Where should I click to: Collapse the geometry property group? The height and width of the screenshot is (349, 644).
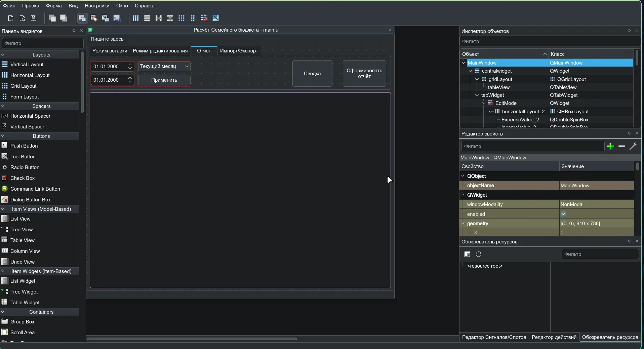pyautogui.click(x=463, y=224)
